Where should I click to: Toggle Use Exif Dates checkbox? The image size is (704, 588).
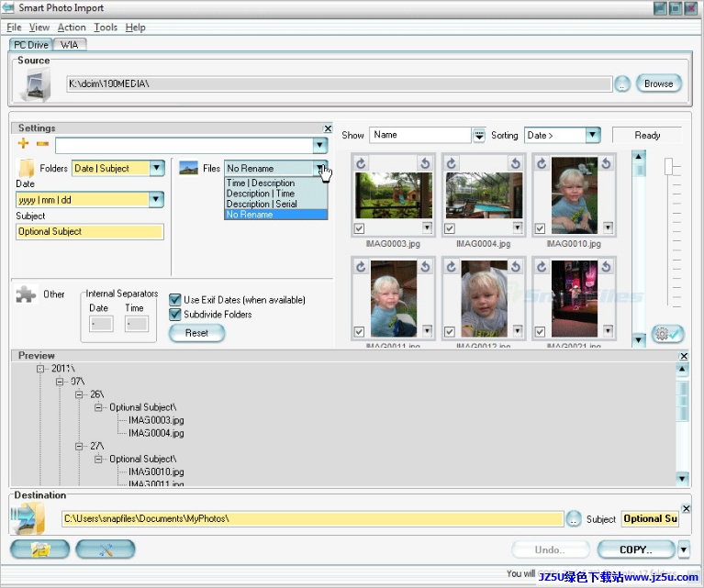[x=175, y=300]
